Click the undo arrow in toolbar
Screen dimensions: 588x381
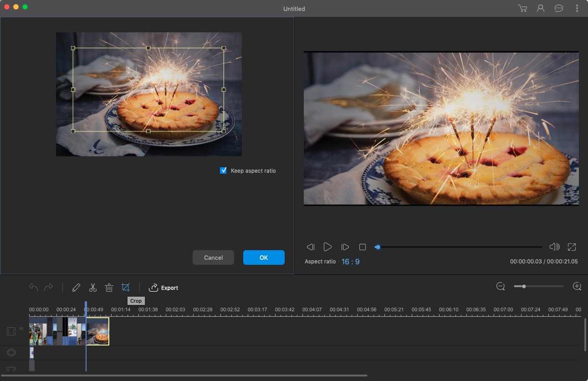point(33,287)
